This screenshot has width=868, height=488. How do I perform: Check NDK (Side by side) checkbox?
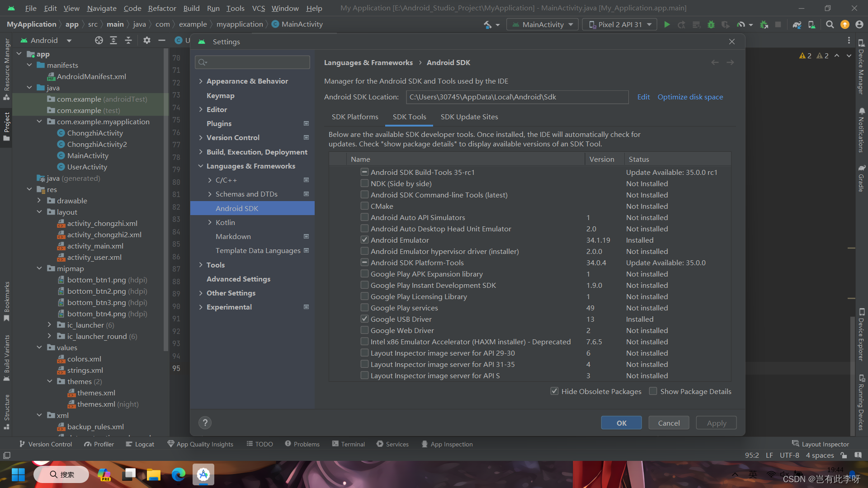[364, 183]
